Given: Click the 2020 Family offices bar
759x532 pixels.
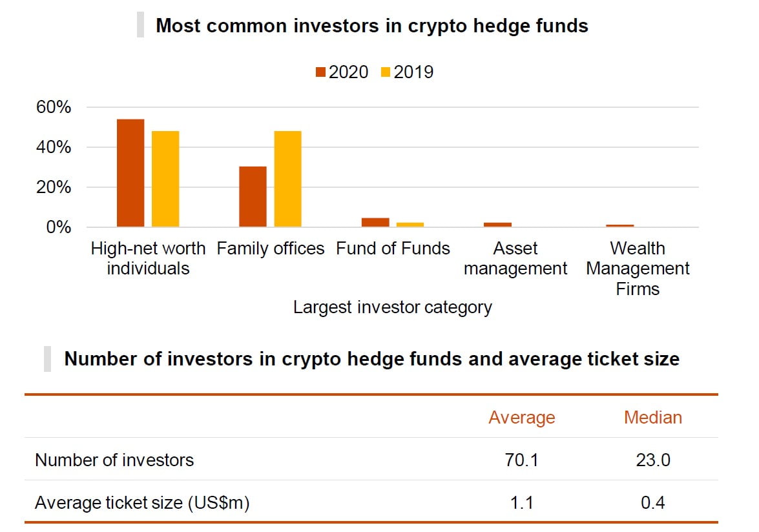Looking at the screenshot, I should point(253,197).
